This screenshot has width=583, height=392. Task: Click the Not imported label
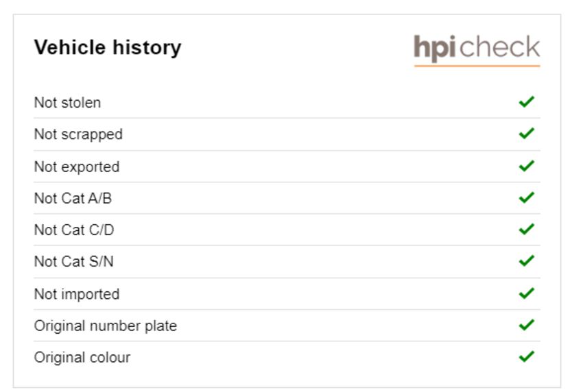[x=77, y=294]
